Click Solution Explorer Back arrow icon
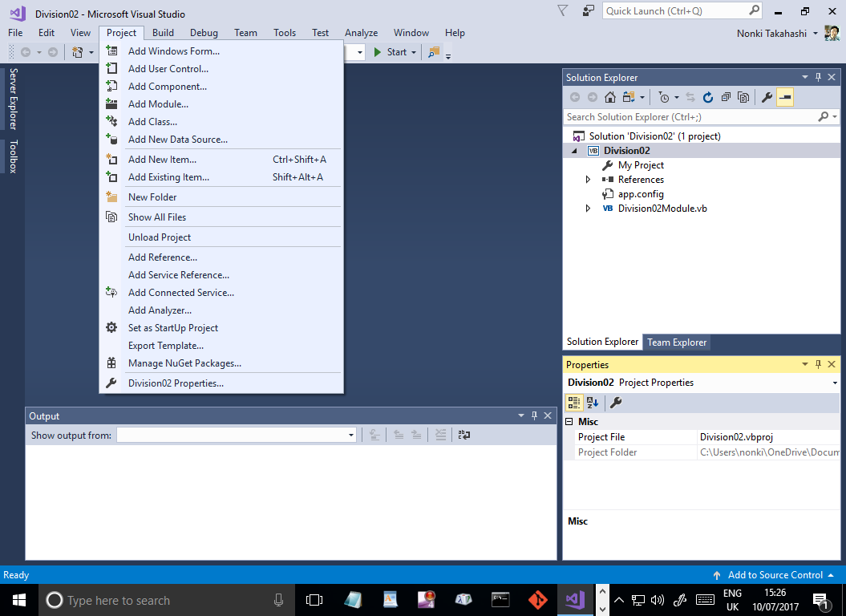Image resolution: width=846 pixels, height=616 pixels. tap(575, 97)
